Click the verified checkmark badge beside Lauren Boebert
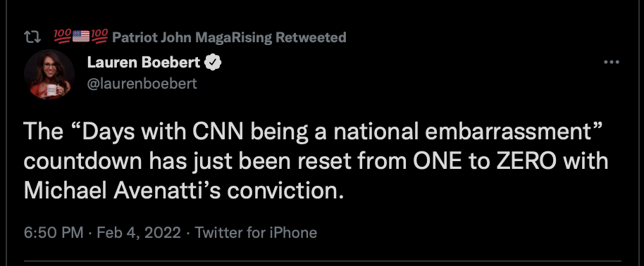This screenshot has width=644, height=266. click(213, 63)
